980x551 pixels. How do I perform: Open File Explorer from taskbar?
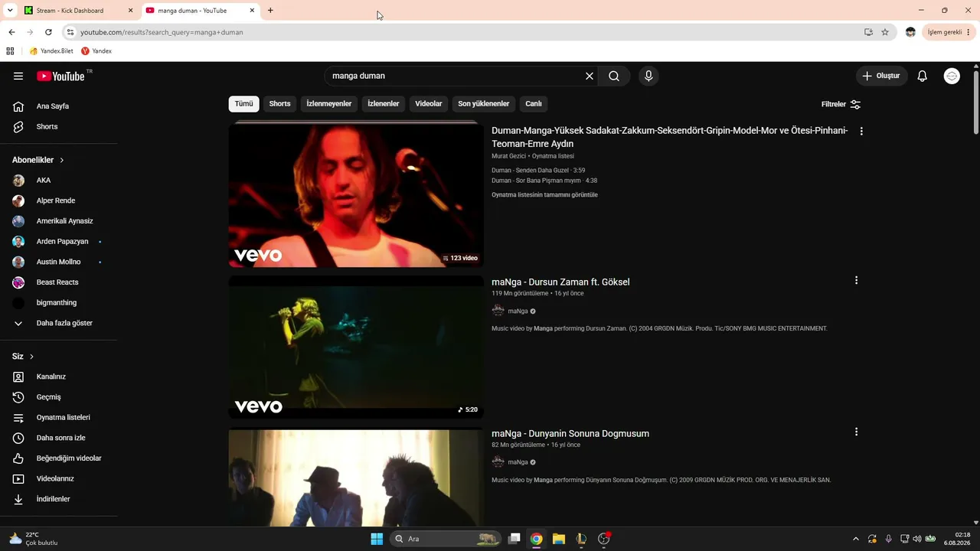(x=559, y=539)
